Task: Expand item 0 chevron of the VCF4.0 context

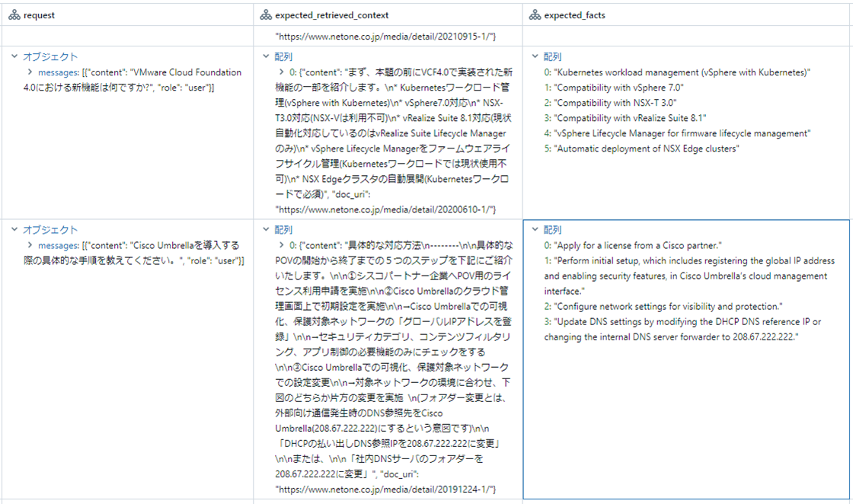Action: [281, 72]
